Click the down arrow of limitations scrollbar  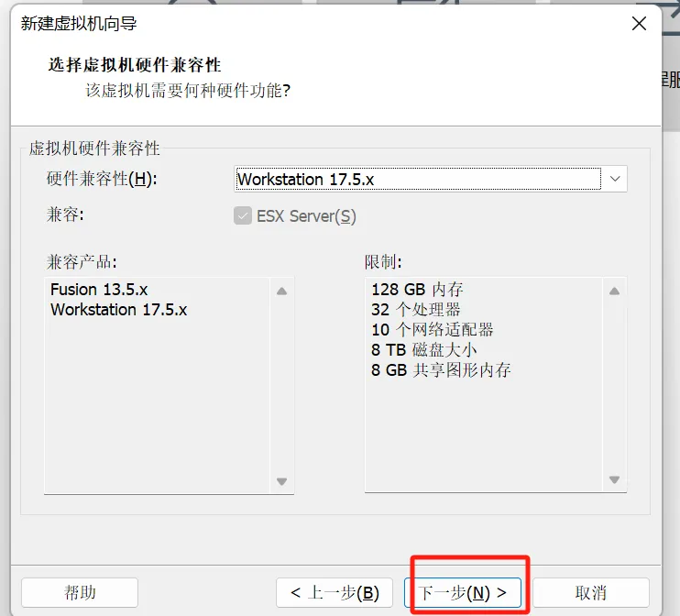(615, 479)
